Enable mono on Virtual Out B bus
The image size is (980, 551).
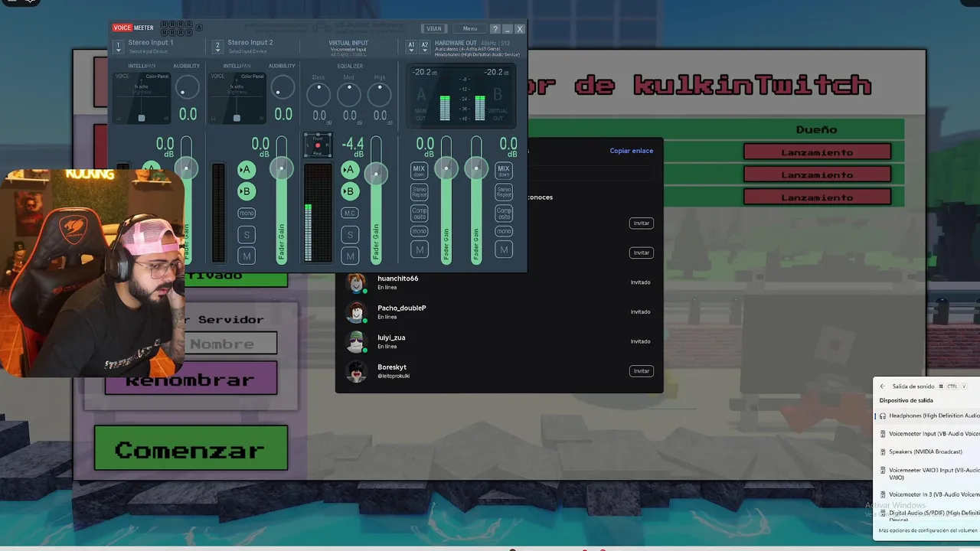click(x=504, y=231)
